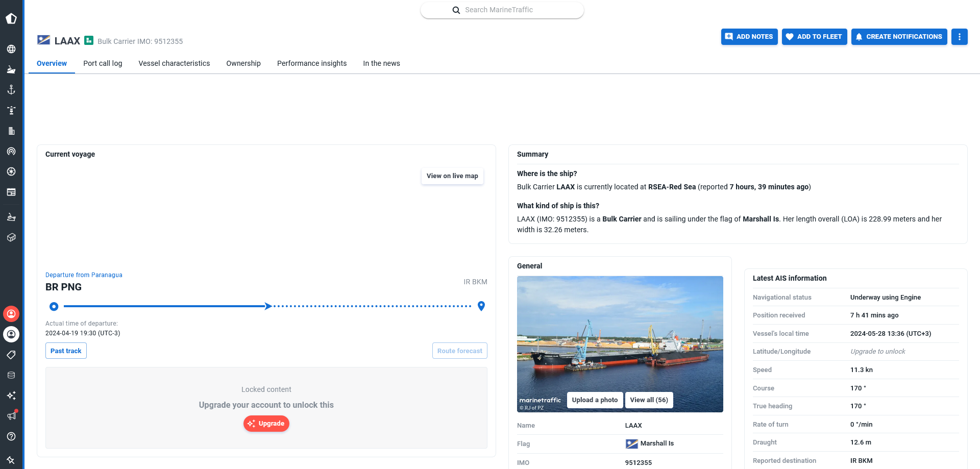Click the Route forecast button
Image resolution: width=980 pixels, height=469 pixels.
(459, 351)
